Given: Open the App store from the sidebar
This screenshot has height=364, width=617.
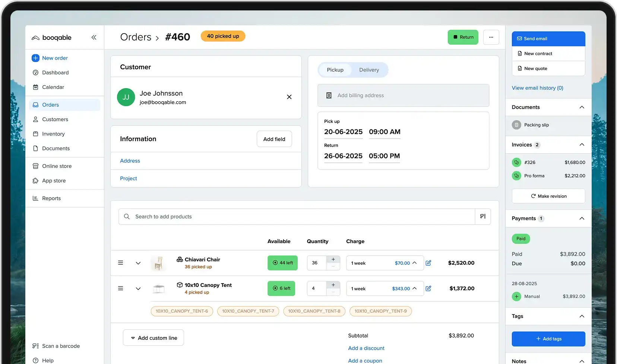Looking at the screenshot, I should point(53,181).
